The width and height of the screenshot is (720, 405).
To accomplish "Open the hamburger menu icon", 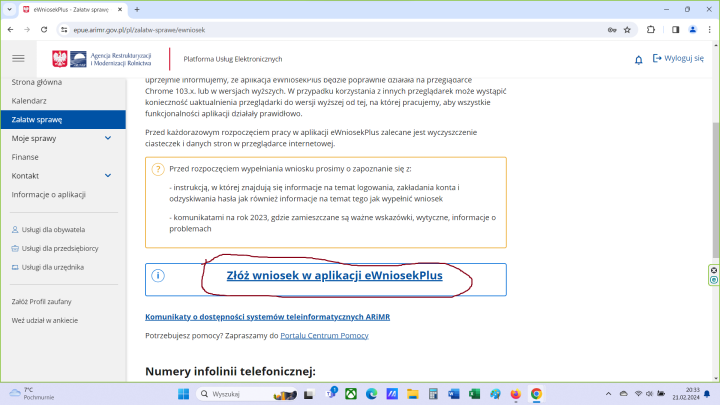I will pyautogui.click(x=18, y=59).
